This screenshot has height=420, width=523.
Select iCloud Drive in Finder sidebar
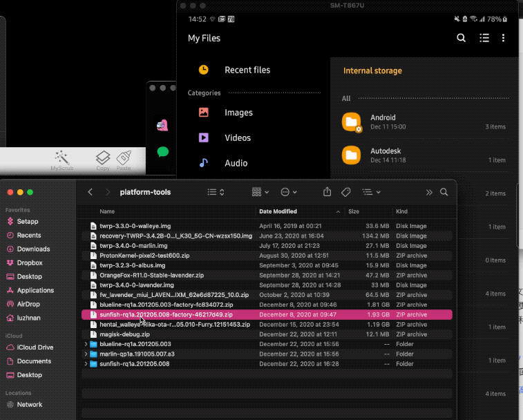pyautogui.click(x=30, y=347)
